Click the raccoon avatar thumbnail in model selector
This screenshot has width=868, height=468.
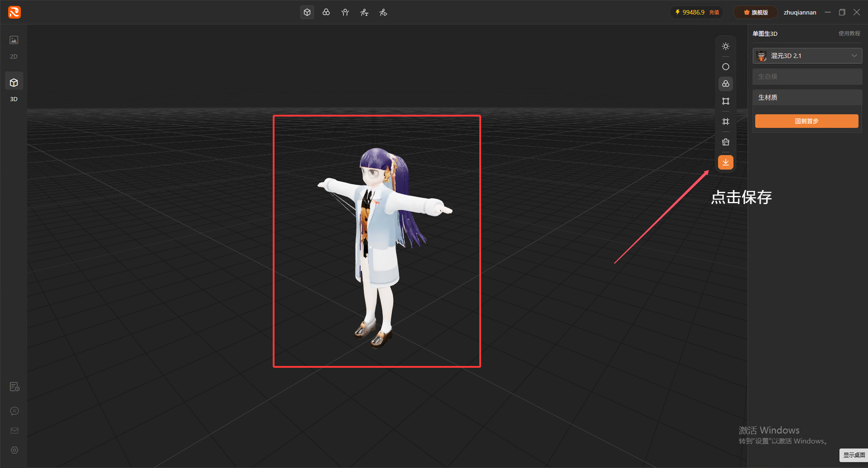[762, 56]
